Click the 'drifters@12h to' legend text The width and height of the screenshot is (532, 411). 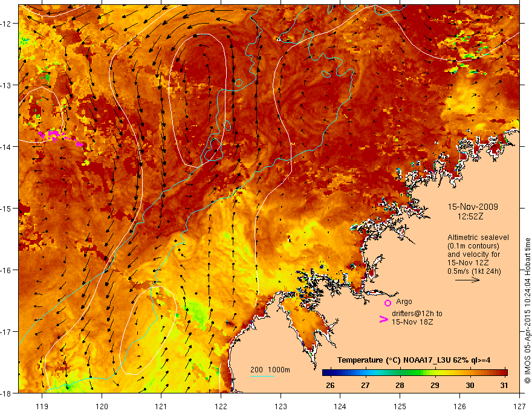[417, 314]
